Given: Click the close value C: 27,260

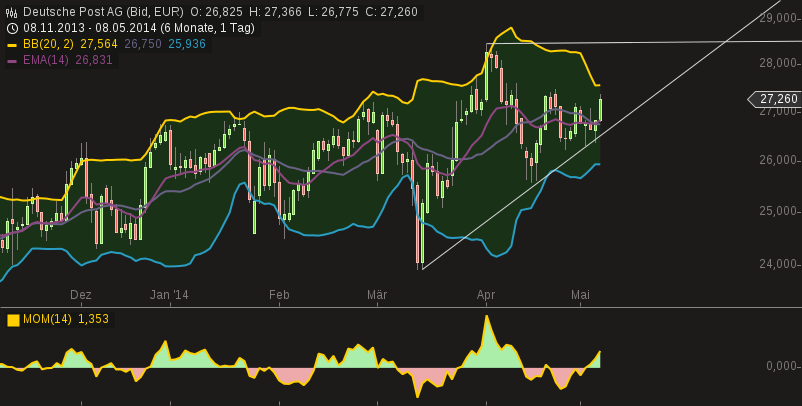Looking at the screenshot, I should pos(391,12).
